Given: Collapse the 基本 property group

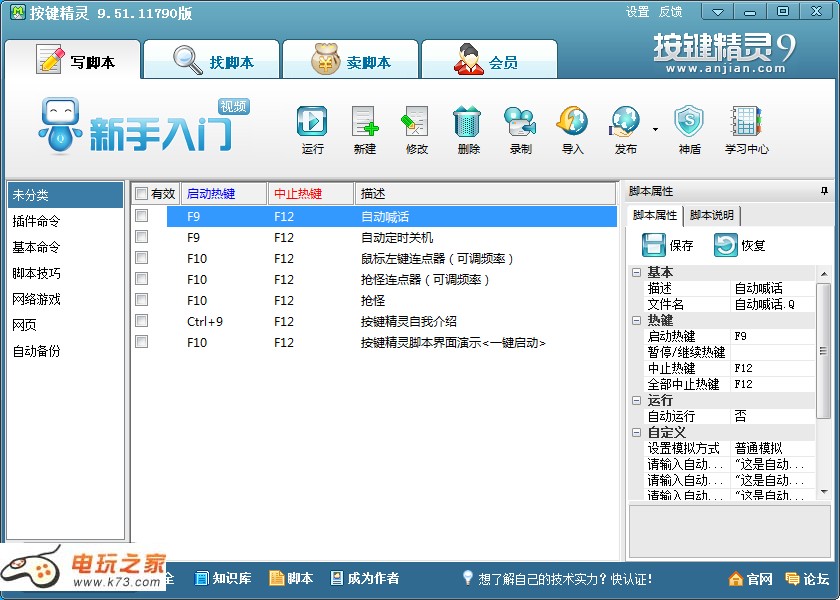Looking at the screenshot, I should pyautogui.click(x=636, y=272).
